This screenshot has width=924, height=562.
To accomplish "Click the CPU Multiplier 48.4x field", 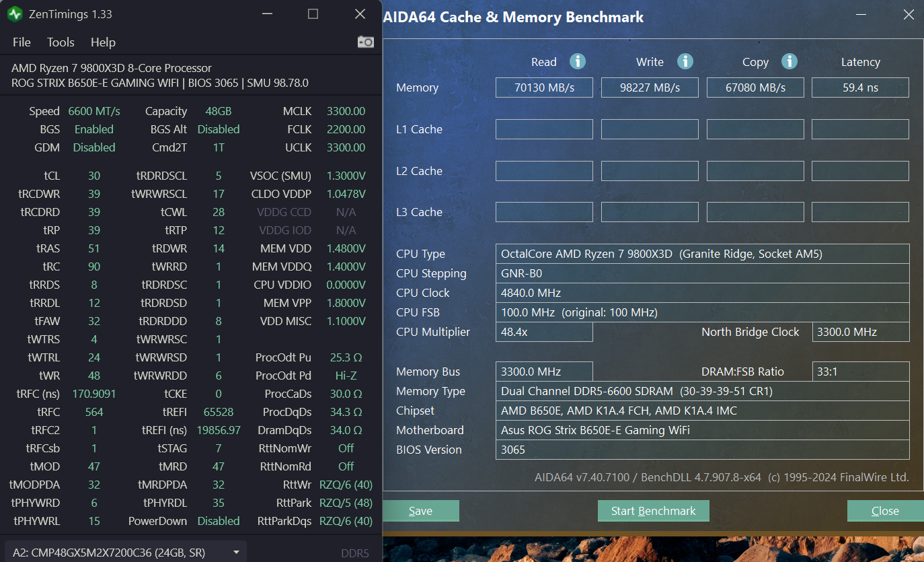I will 544,332.
